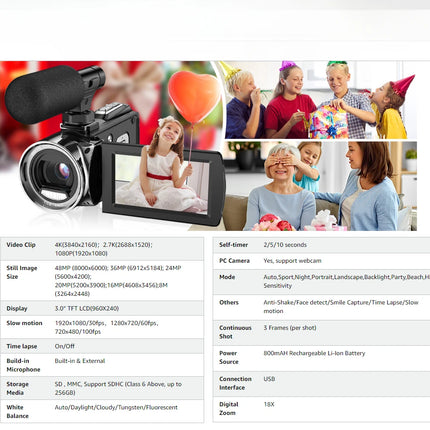The image size is (430, 430).
Task: Select the 'Connection Interface' label
Action: tap(235, 383)
